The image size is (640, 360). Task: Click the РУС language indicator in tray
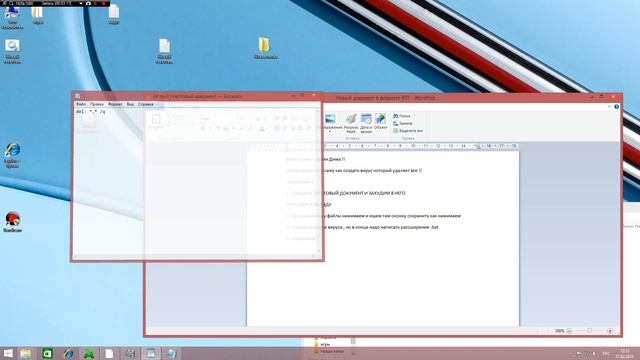point(607,353)
